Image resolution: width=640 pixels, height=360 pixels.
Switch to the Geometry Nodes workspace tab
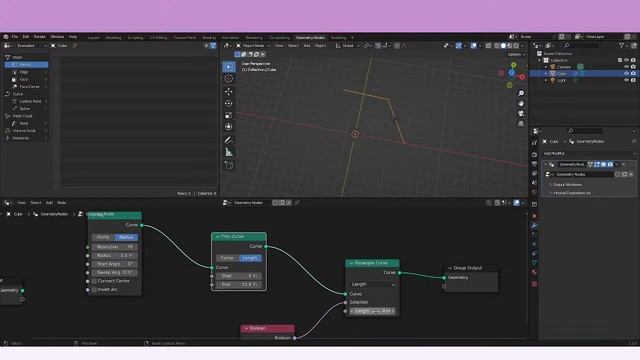pyautogui.click(x=310, y=38)
